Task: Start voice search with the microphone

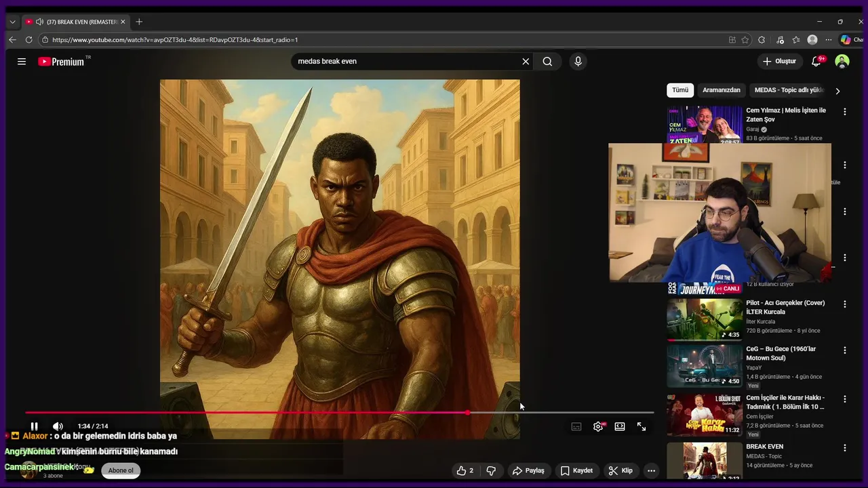Action: click(x=578, y=62)
